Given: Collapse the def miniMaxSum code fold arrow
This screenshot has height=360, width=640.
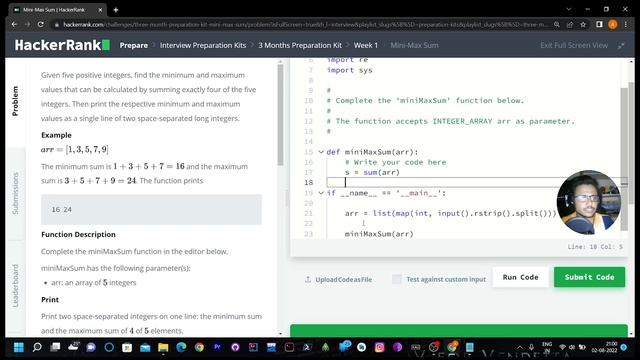Looking at the screenshot, I should pyautogui.click(x=321, y=152).
